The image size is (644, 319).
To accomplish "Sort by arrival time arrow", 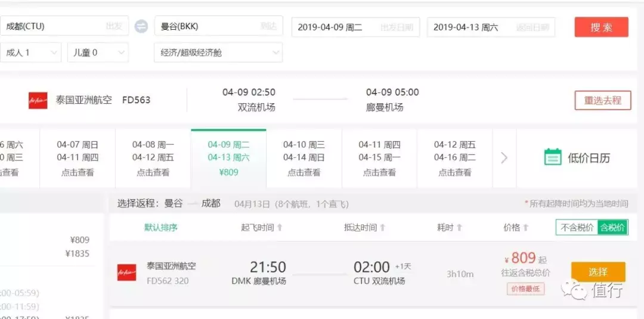I will click(382, 227).
